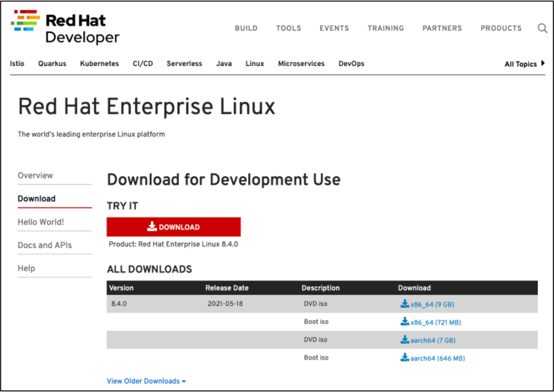Go to the DevOps topic
The height and width of the screenshot is (392, 554).
click(351, 64)
